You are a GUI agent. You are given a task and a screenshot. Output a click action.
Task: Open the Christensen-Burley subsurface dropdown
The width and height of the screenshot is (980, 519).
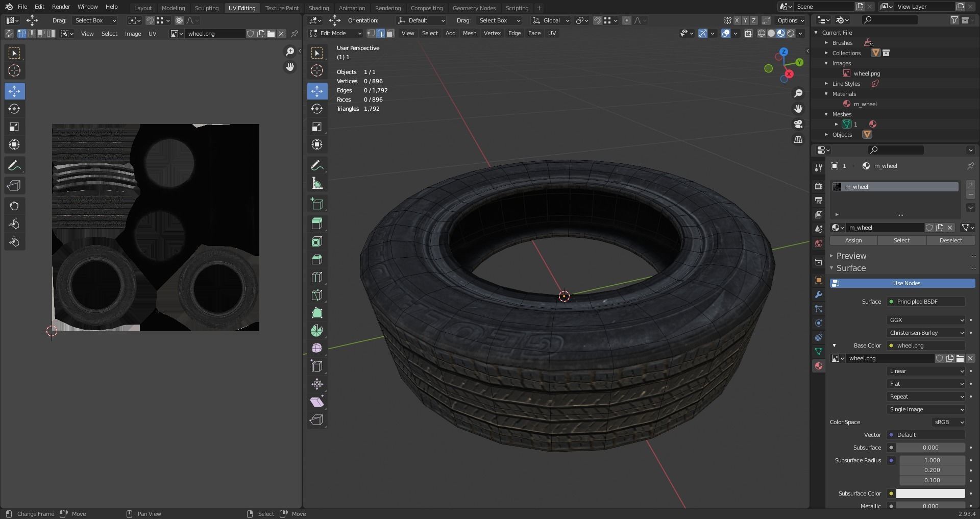pyautogui.click(x=926, y=333)
